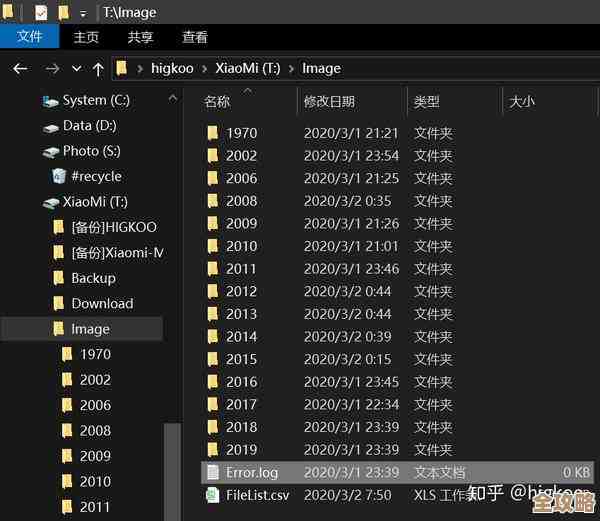Click the 0 KB size of Error.log
Screen dimensions: 600x521
576,472
